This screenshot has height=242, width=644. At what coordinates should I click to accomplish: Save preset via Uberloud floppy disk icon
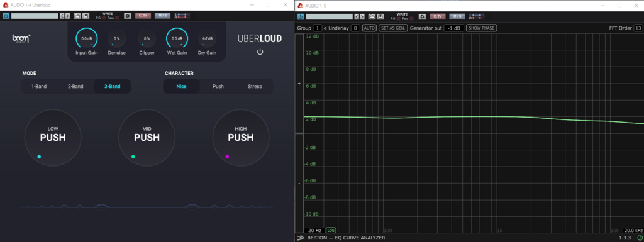click(86, 16)
